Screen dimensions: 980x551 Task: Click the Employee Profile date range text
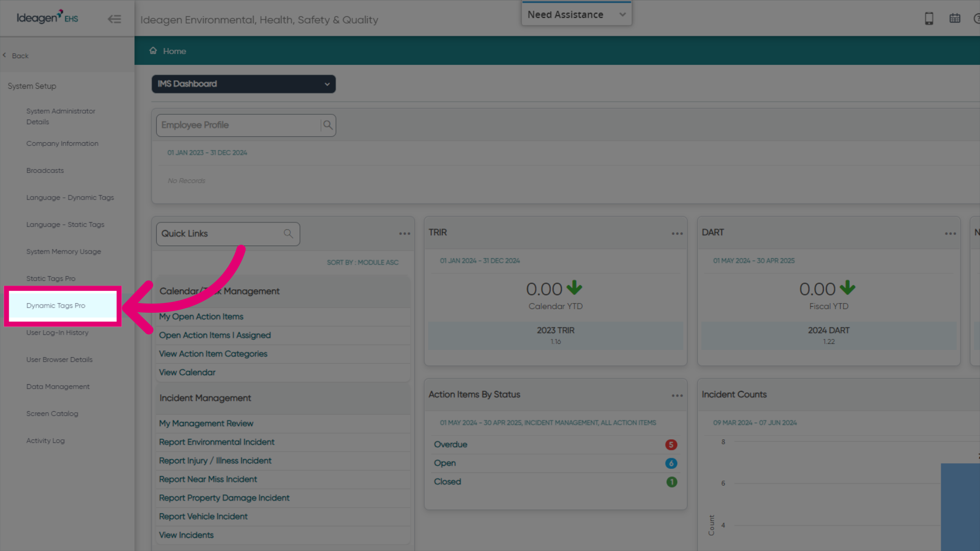(207, 153)
